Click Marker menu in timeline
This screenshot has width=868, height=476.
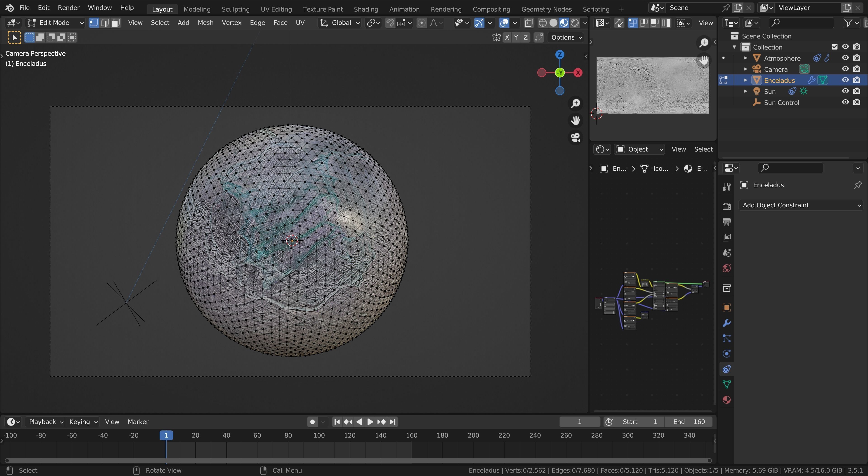(x=138, y=422)
